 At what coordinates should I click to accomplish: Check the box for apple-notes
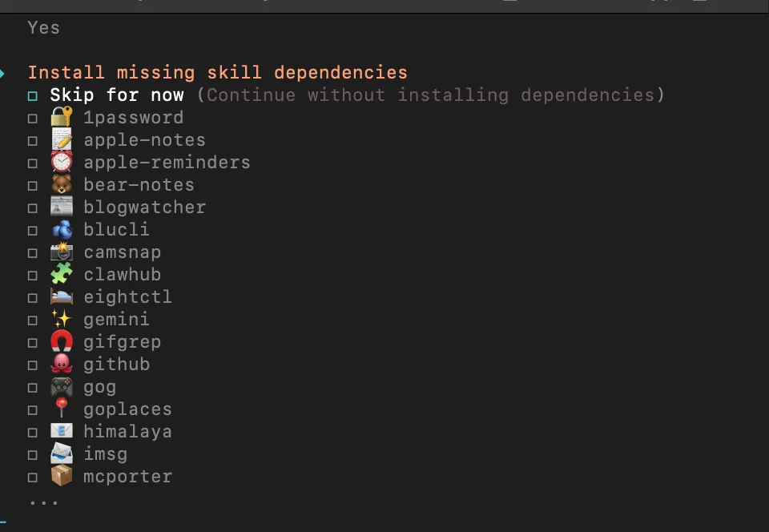(x=33, y=141)
